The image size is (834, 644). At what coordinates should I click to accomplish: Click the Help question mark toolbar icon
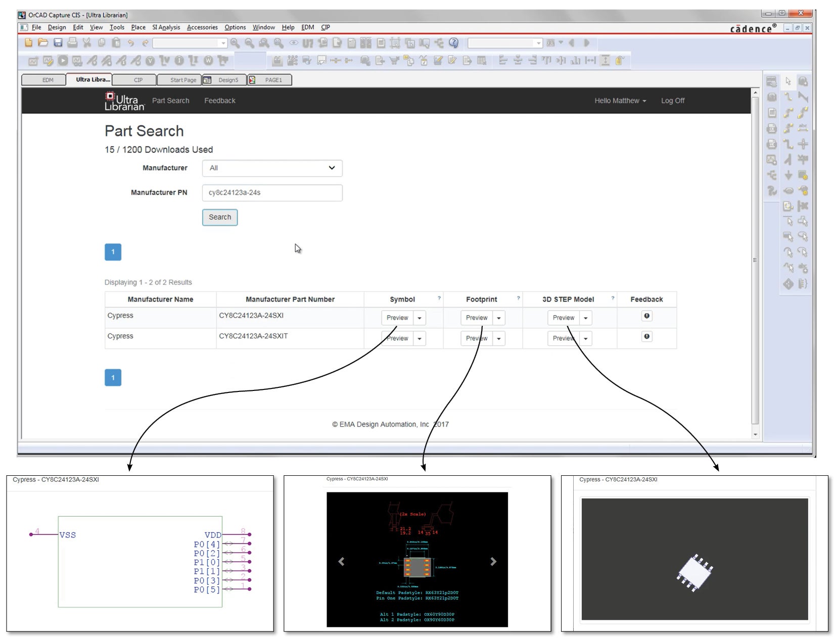pos(454,43)
